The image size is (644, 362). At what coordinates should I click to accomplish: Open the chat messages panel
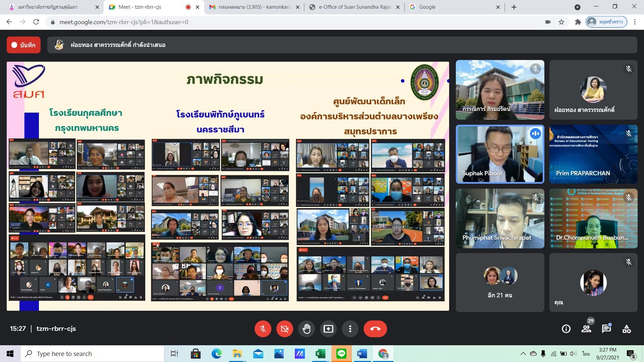[606, 329]
